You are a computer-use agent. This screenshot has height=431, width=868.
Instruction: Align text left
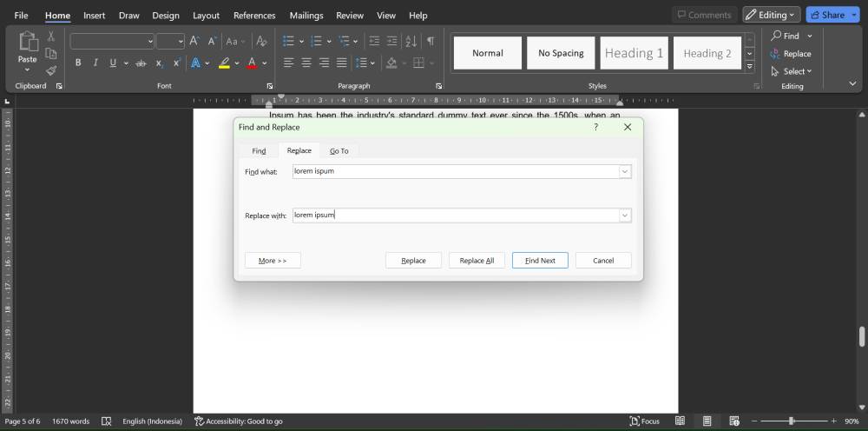click(288, 63)
